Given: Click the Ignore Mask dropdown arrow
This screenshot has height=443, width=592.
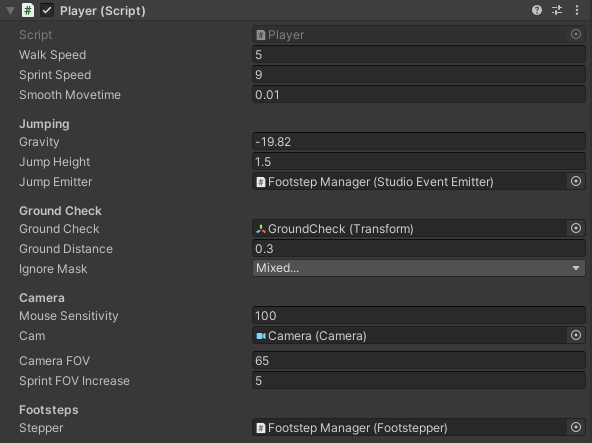Looking at the screenshot, I should [576, 268].
